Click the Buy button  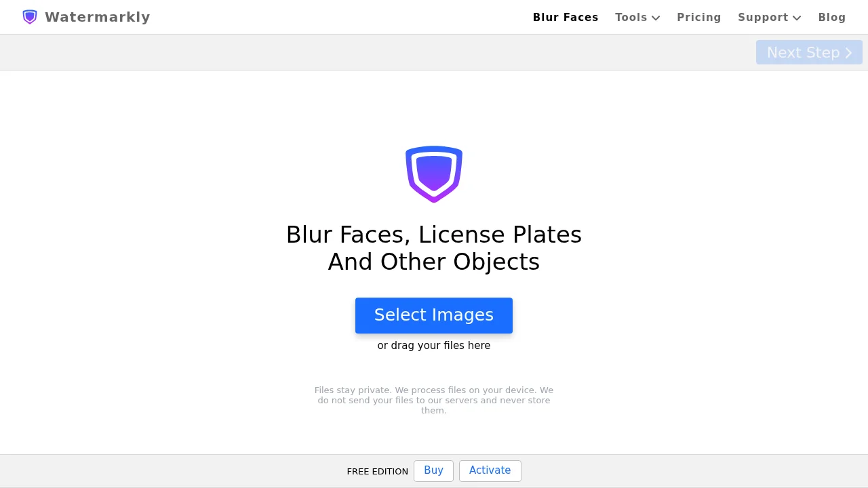click(433, 470)
